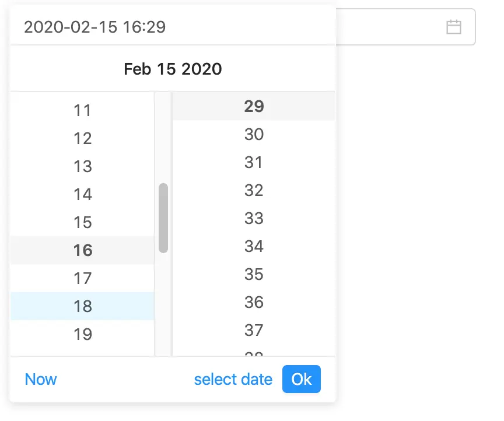The width and height of the screenshot is (504, 421).
Task: Set hour to 17
Action: coord(83,278)
